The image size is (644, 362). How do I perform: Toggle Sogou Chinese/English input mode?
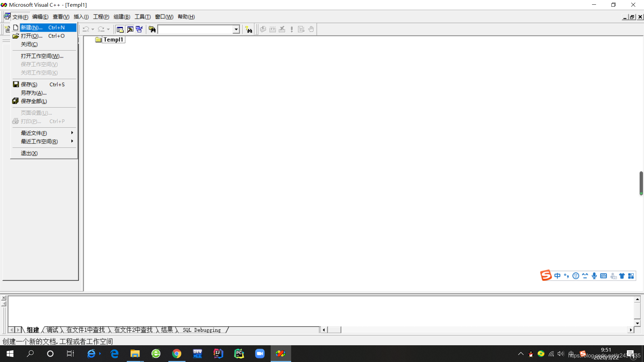pyautogui.click(x=557, y=276)
